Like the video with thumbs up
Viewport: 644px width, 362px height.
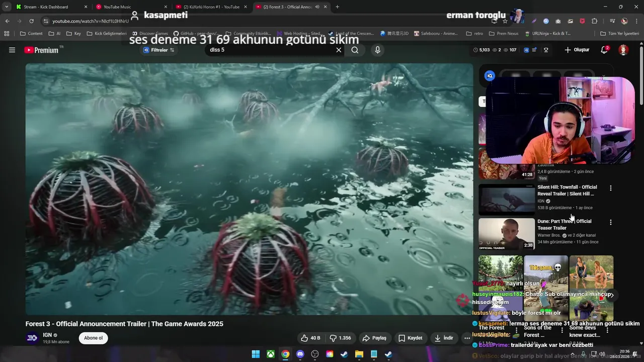click(x=310, y=338)
